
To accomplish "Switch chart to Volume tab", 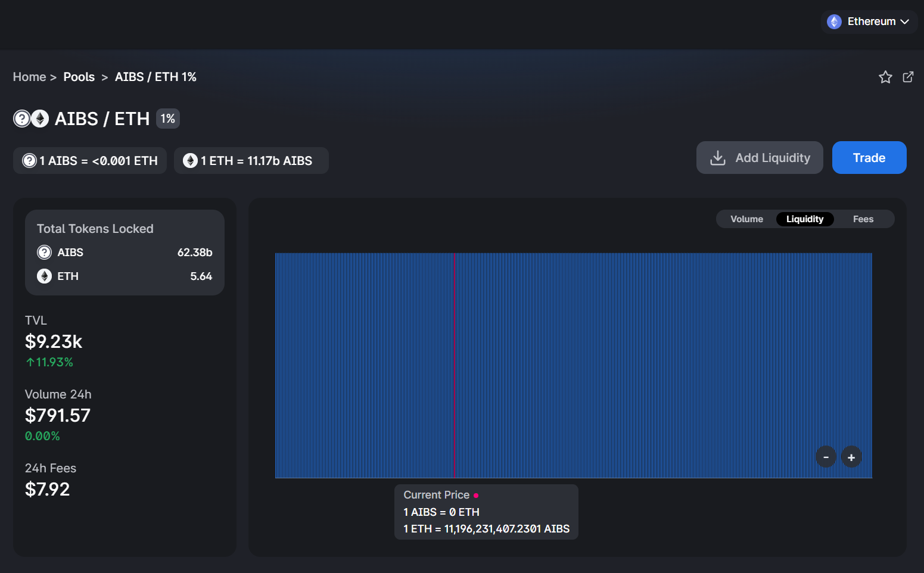I will [x=746, y=219].
